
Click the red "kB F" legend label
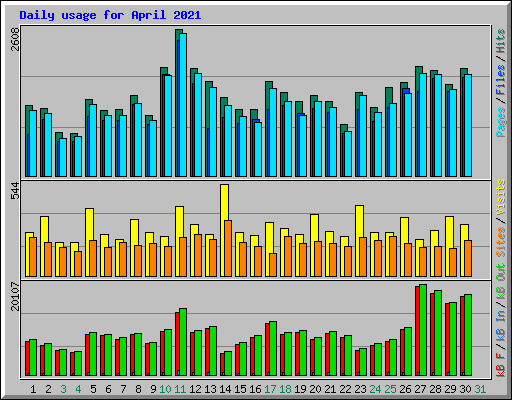(x=501, y=365)
